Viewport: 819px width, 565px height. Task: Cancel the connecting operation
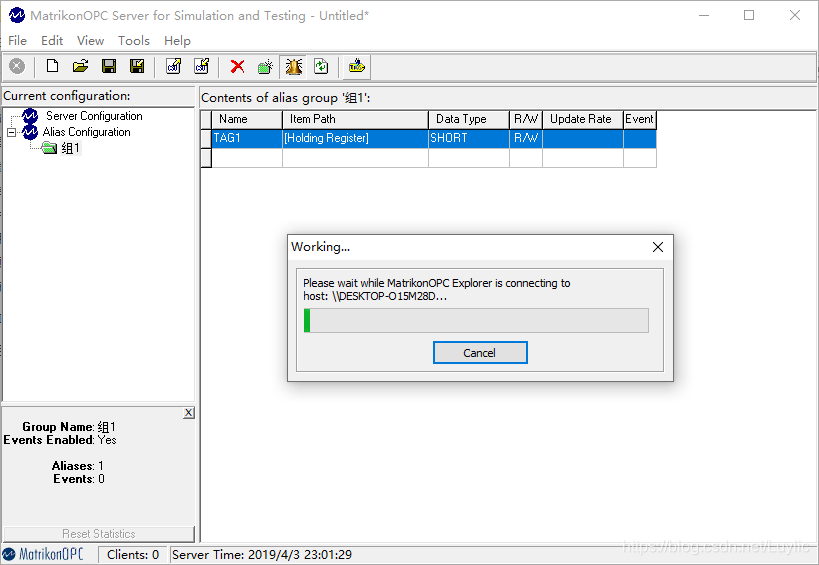tap(480, 352)
